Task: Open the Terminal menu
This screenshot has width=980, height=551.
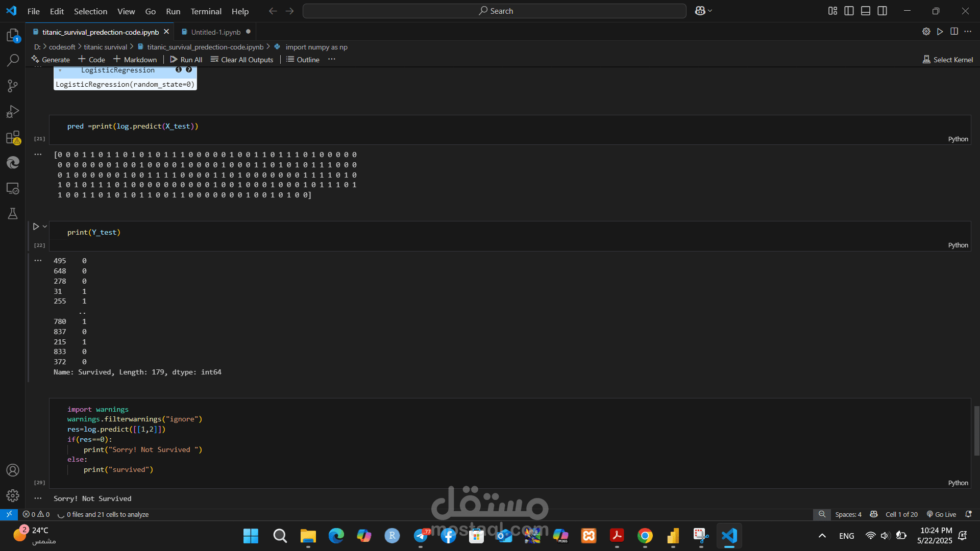Action: pyautogui.click(x=206, y=11)
